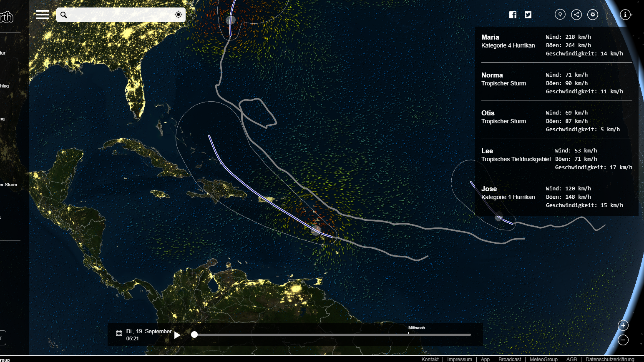644x362 pixels.
Task: Open the Datenschutzerklärung link
Action: 610,359
